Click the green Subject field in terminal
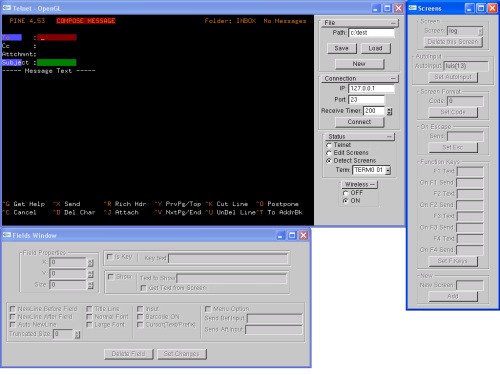Viewport: 500px width, 375px height. point(57,62)
